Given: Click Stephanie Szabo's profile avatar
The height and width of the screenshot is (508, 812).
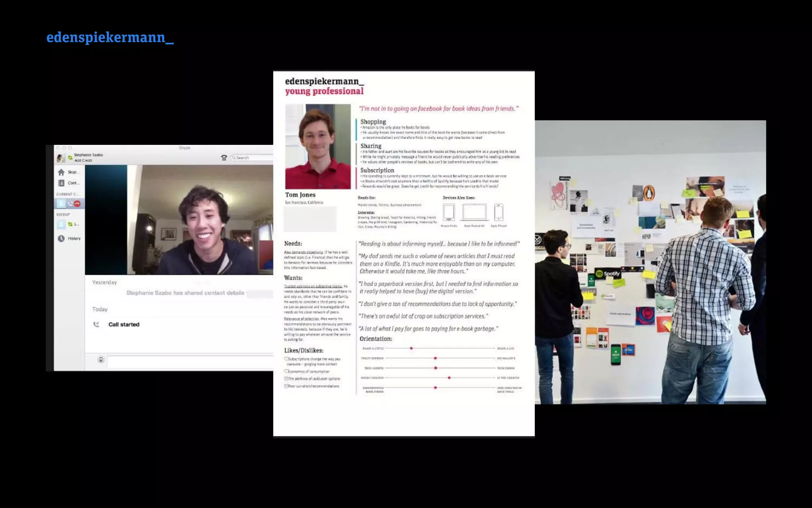Looking at the screenshot, I should (60, 158).
